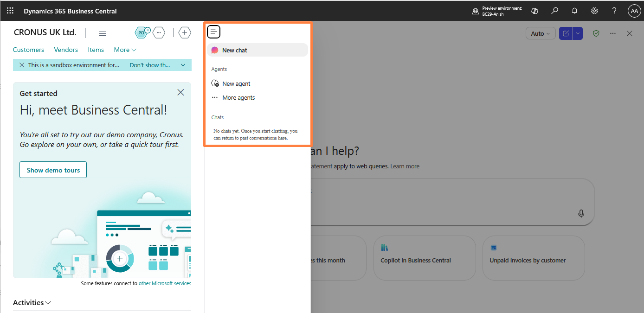The image size is (644, 313).
Task: Select the PO agent hexagon icon
Action: (142, 32)
